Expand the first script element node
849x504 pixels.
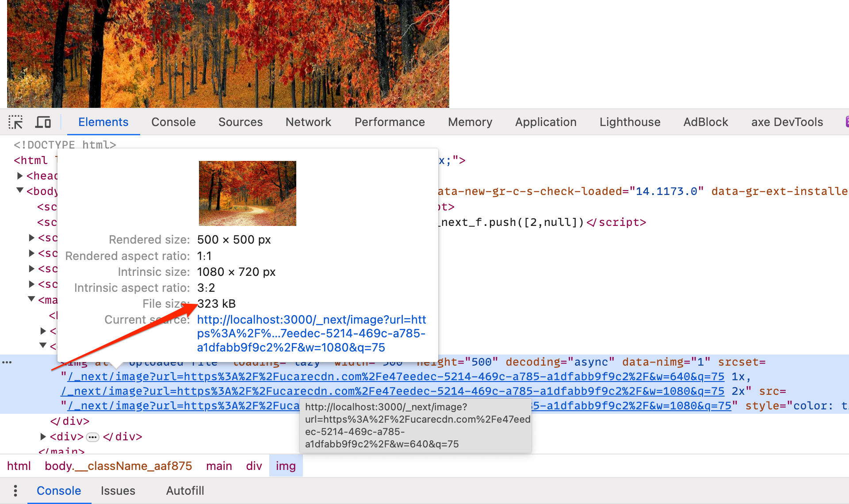31,237
